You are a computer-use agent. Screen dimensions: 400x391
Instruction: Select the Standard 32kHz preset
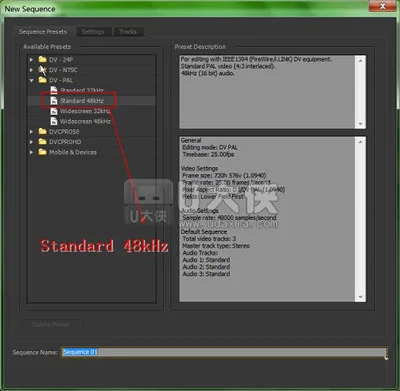point(82,90)
